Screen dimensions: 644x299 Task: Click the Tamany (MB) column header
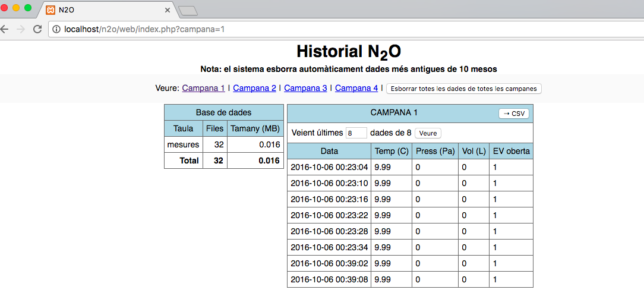255,128
